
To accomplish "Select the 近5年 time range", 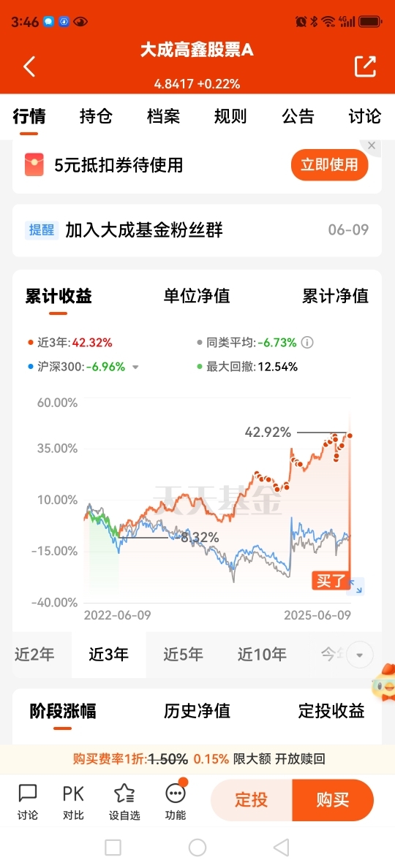I will click(x=183, y=655).
